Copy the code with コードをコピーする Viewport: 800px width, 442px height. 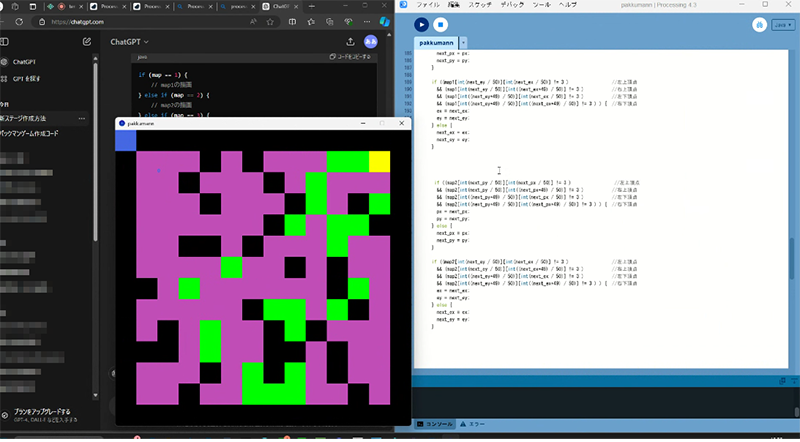click(x=348, y=57)
